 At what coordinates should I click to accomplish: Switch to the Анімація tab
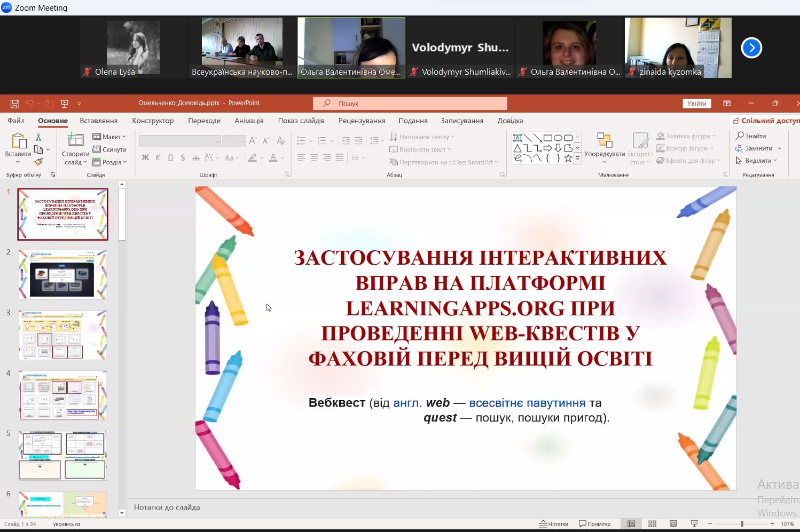click(x=249, y=121)
